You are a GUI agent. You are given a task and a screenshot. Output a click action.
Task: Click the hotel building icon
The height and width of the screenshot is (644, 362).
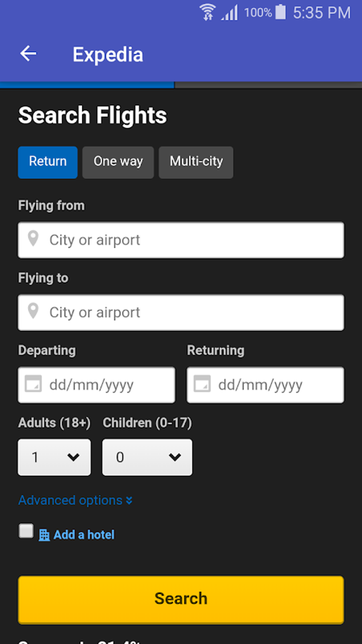(x=44, y=535)
